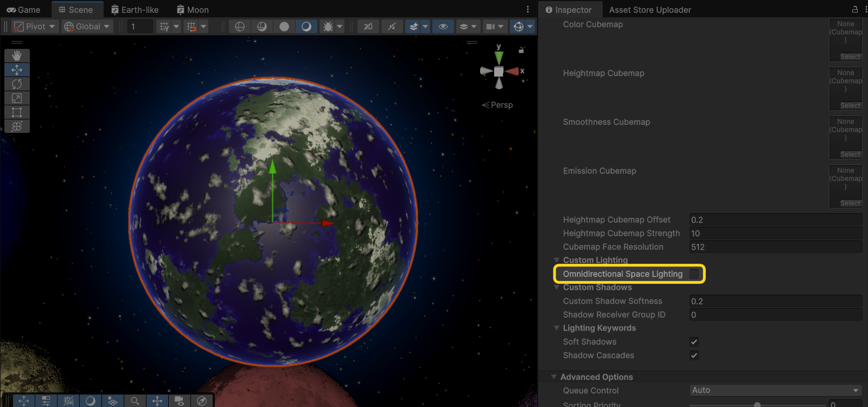Viewport: 868px width, 407px height.
Task: Click the grid snap overlay icon bottom bar
Action: click(x=68, y=400)
